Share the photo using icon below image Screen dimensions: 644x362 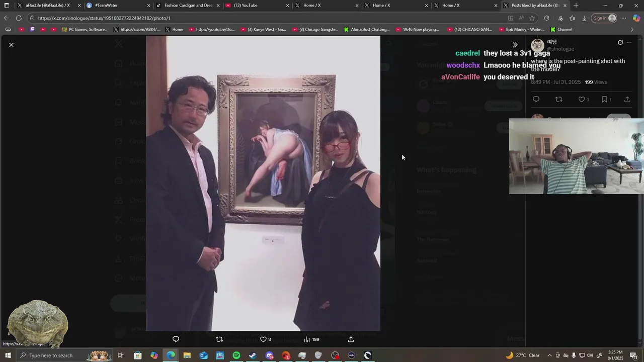point(351,339)
